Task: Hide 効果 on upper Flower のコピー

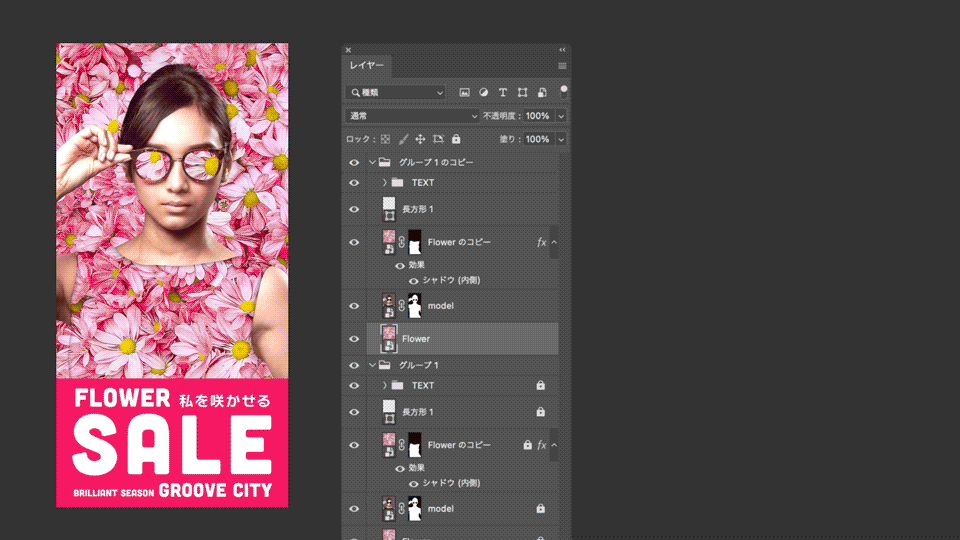Action: [400, 266]
